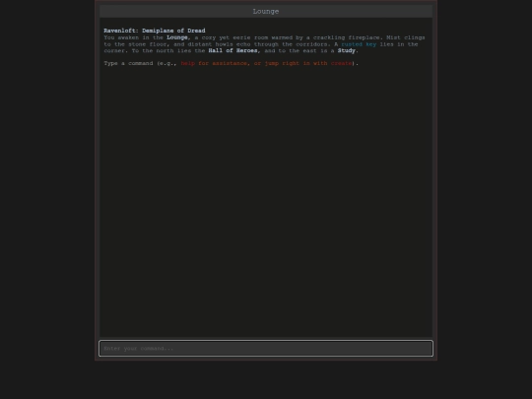Viewport: 532px width, 399px height.
Task: Focus the 'Enter your command...' input field
Action: (266, 349)
